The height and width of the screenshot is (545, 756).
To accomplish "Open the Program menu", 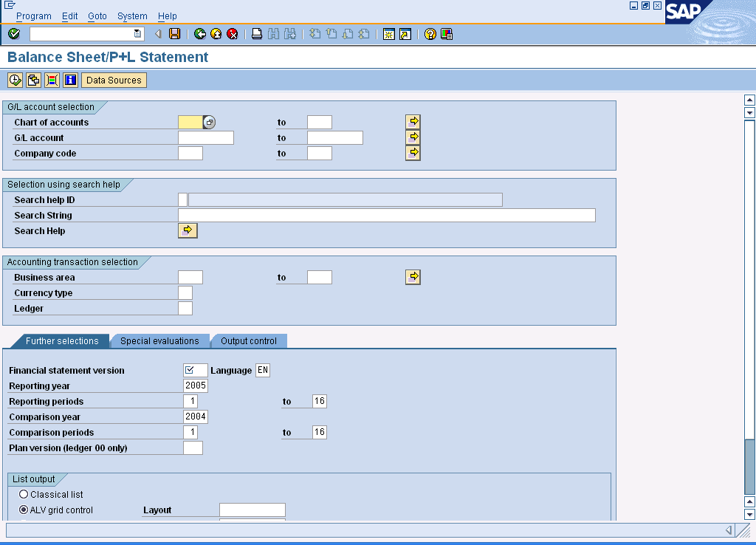I will pos(34,16).
